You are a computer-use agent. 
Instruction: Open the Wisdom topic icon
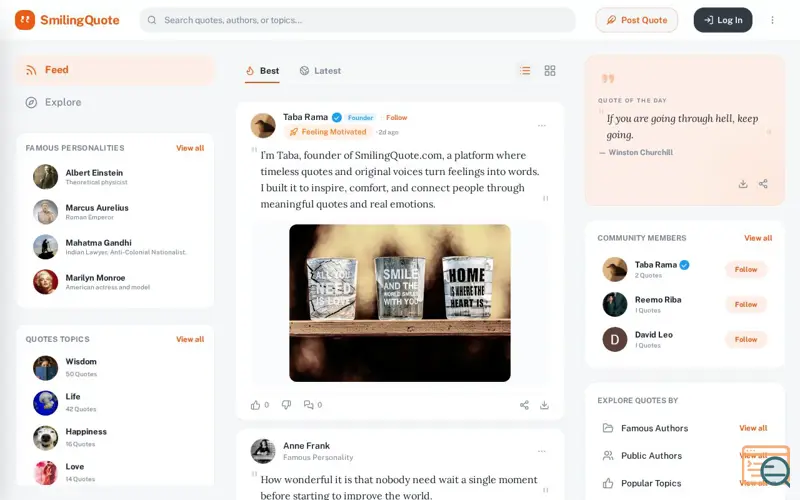point(45,368)
